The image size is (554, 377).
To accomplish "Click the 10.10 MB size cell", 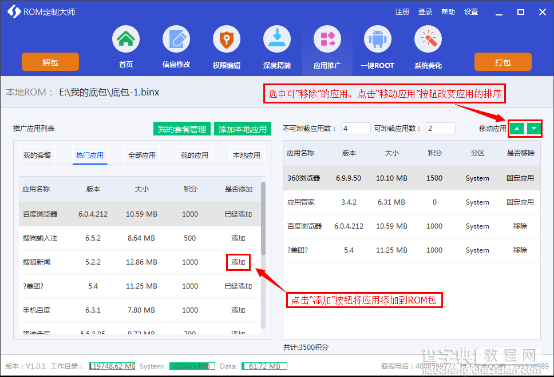I will coord(391,178).
